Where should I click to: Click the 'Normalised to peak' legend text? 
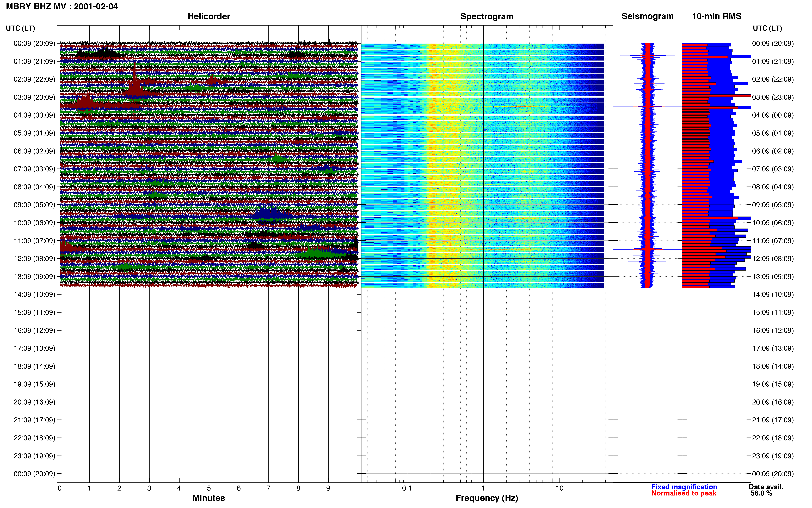coord(684,493)
